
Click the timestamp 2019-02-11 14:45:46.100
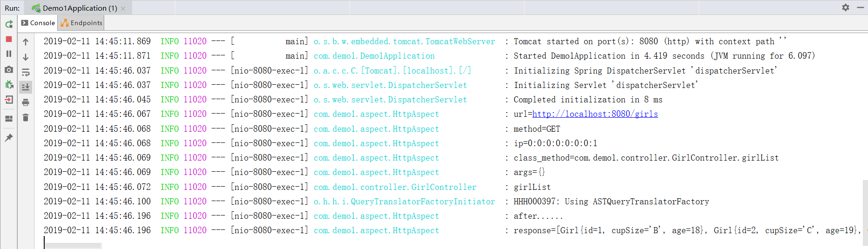[x=97, y=202]
